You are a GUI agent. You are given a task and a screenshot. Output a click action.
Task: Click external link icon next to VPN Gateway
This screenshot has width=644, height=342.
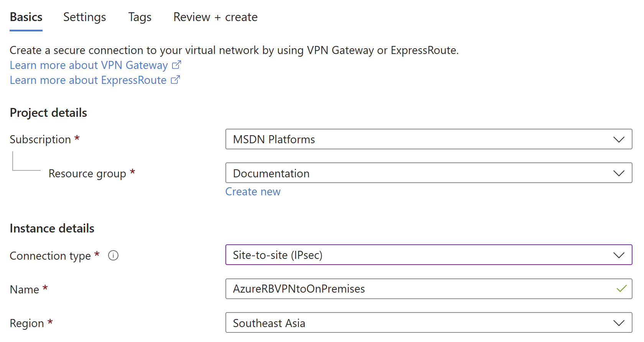pos(176,65)
